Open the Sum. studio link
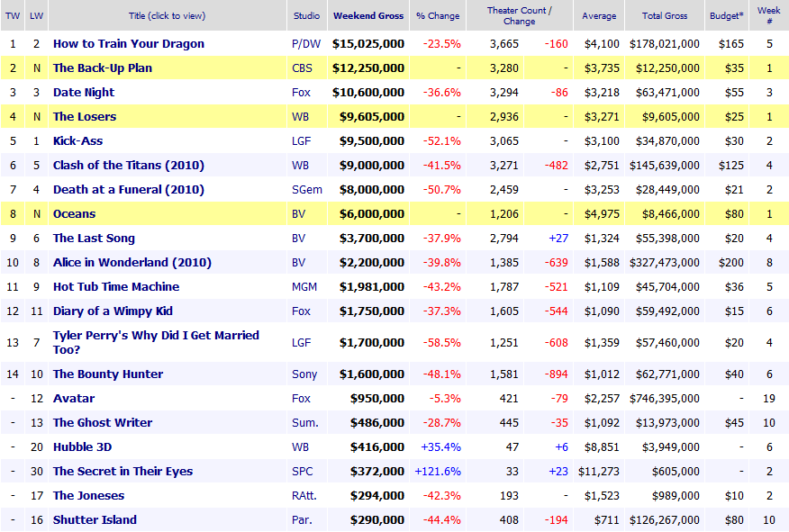Image resolution: width=789 pixels, height=532 pixels. tap(305, 423)
